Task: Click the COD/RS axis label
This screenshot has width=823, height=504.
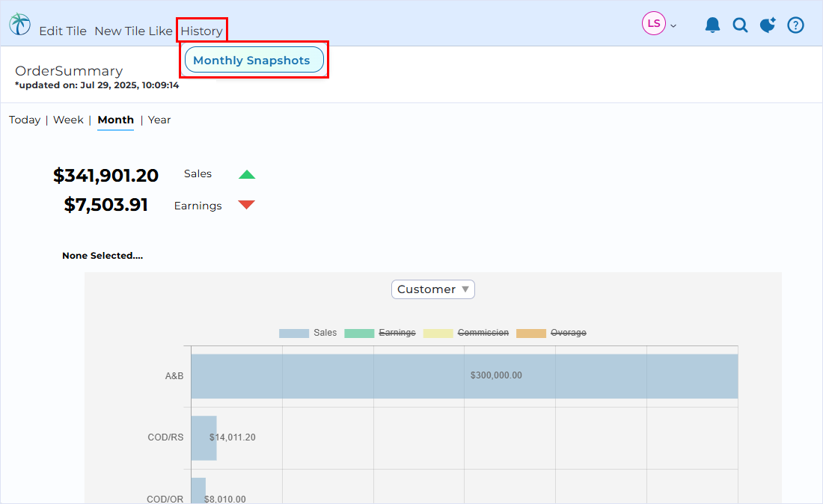Action: [165, 437]
